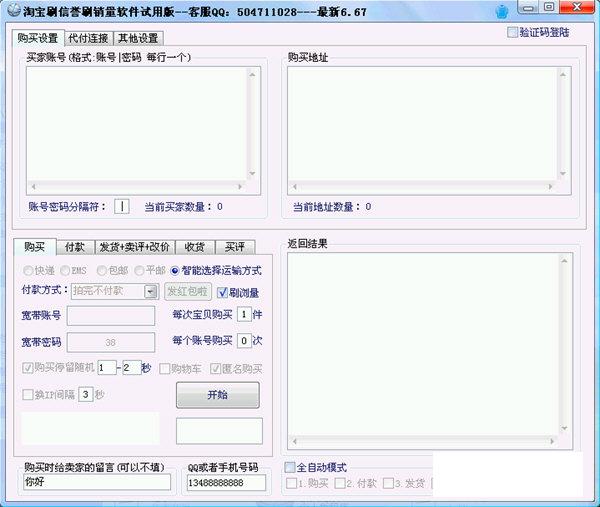The width and height of the screenshot is (600, 507).
Task: Click the app icon in title bar
Action: click(13, 10)
